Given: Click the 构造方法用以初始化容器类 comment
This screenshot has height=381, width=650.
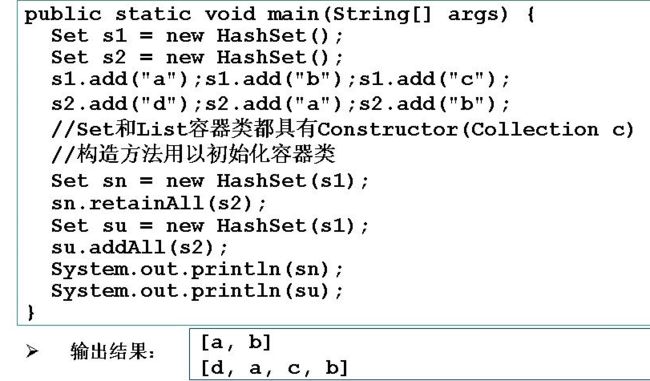Looking at the screenshot, I should tap(193, 155).
